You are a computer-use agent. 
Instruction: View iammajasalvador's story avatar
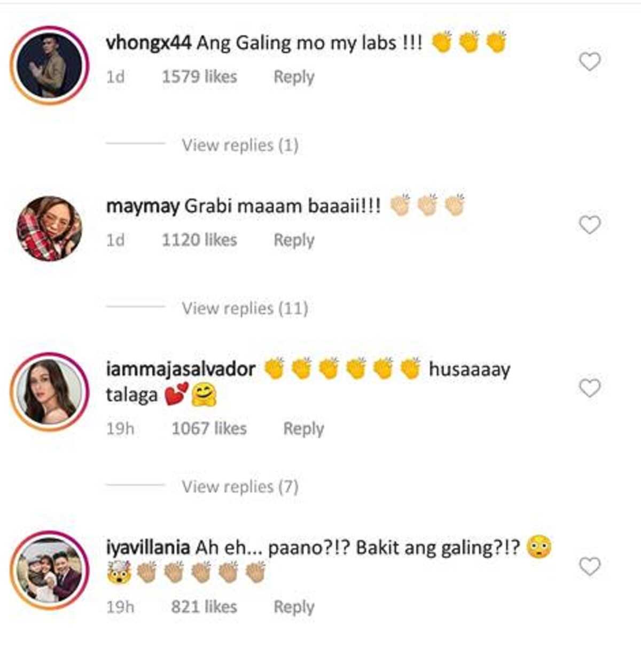coord(50,391)
